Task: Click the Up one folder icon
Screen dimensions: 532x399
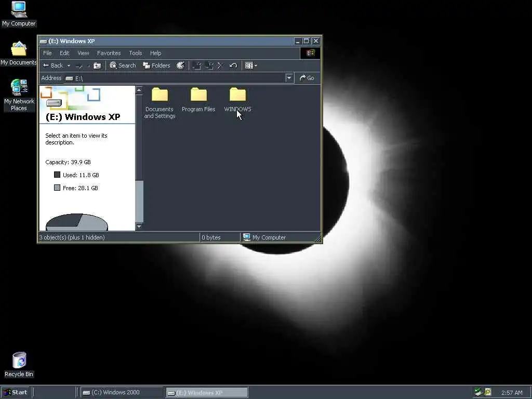Action: click(97, 65)
